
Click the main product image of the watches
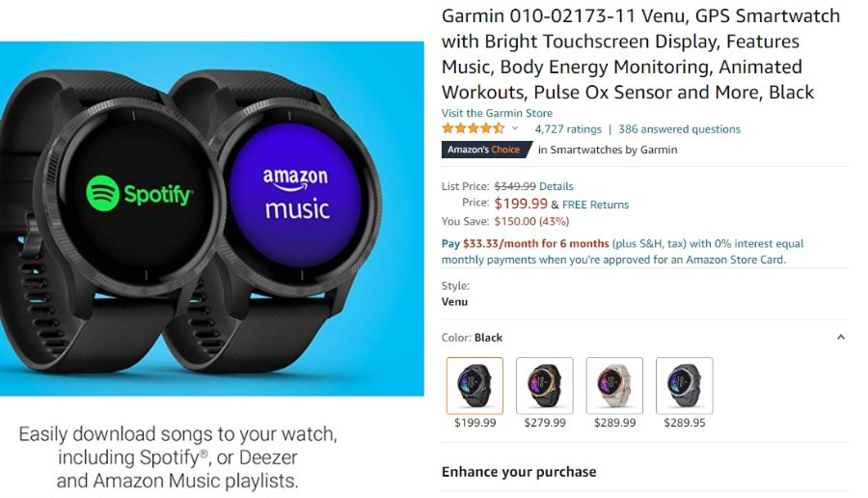point(212,218)
